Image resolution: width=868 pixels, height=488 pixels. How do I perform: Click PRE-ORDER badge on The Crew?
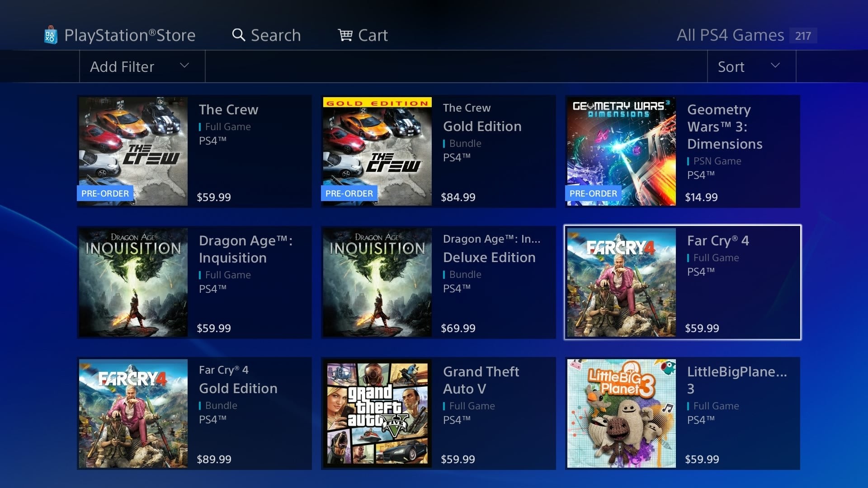tap(105, 193)
